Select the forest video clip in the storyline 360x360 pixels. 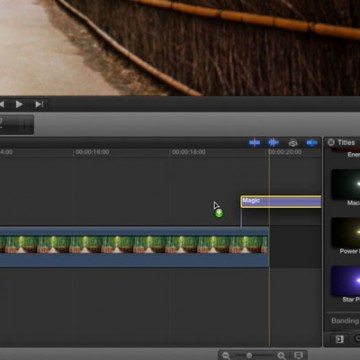(x=134, y=247)
